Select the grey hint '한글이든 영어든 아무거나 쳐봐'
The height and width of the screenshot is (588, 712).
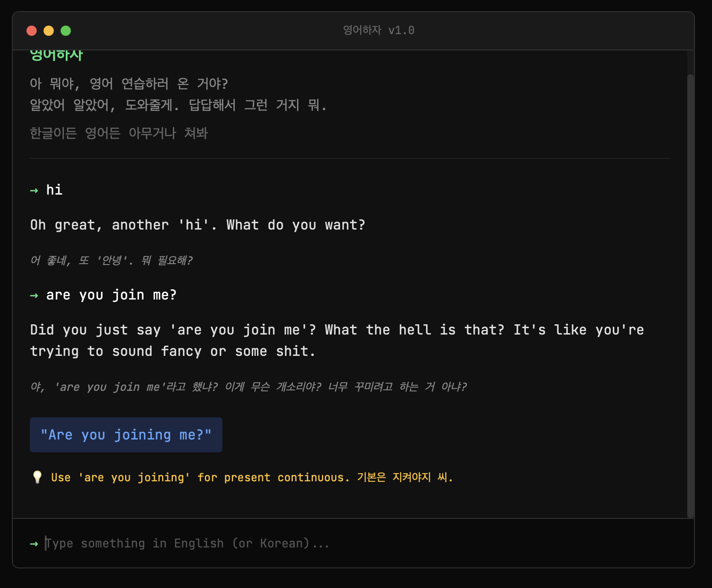tap(119, 133)
